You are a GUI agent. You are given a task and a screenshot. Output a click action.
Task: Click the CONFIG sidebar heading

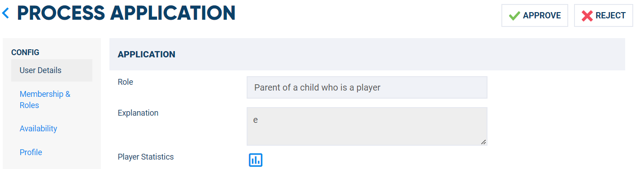click(x=25, y=52)
